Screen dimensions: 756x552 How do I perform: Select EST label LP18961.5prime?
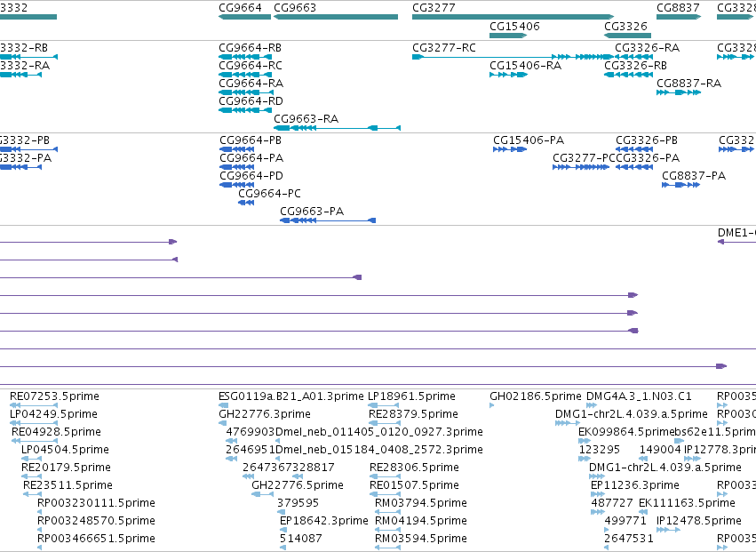(x=411, y=396)
